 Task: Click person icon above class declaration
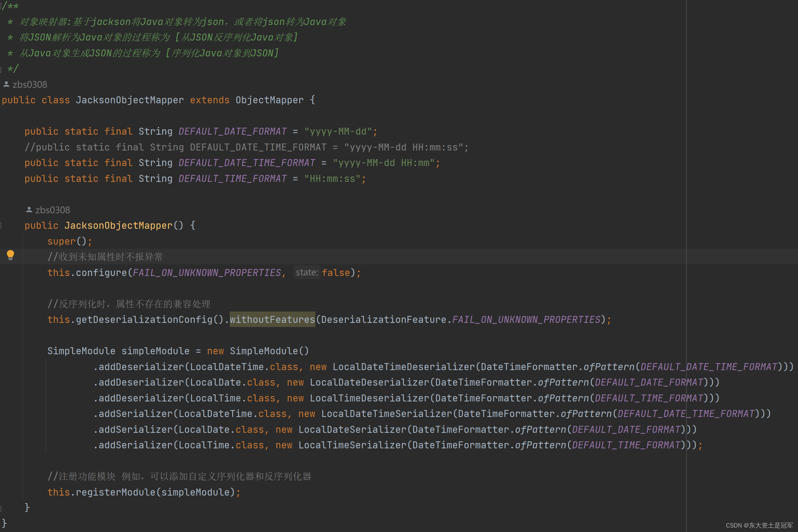[6, 84]
